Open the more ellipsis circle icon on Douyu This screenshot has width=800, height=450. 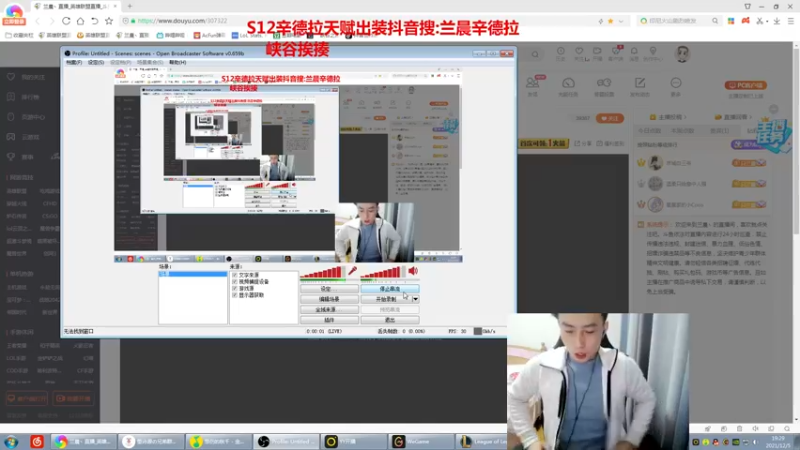coord(676,83)
